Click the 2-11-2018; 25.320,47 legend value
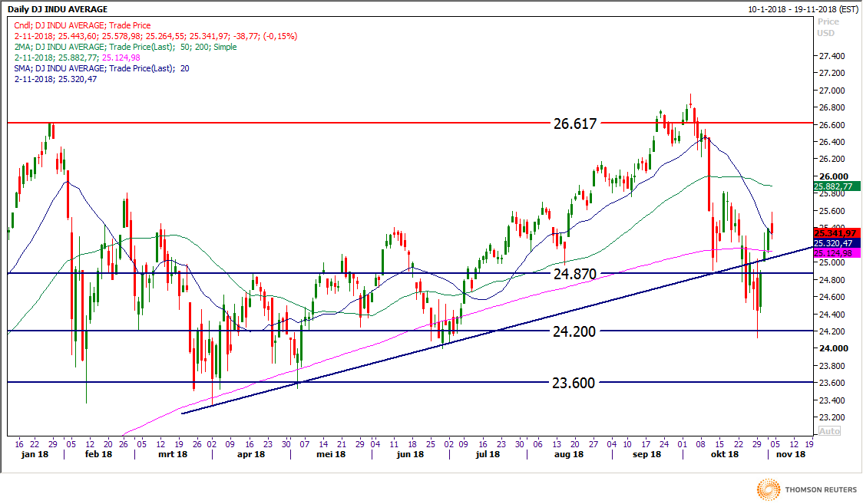This screenshot has height=504, width=863. (55, 79)
